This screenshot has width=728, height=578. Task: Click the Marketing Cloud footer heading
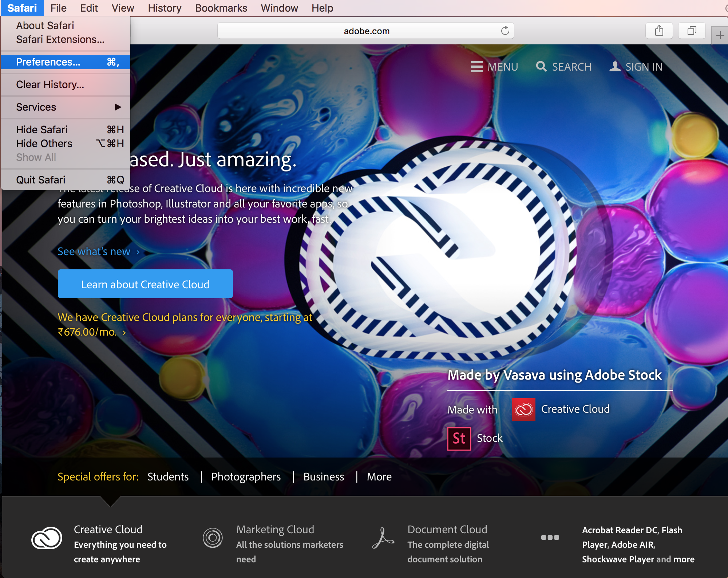tap(275, 529)
